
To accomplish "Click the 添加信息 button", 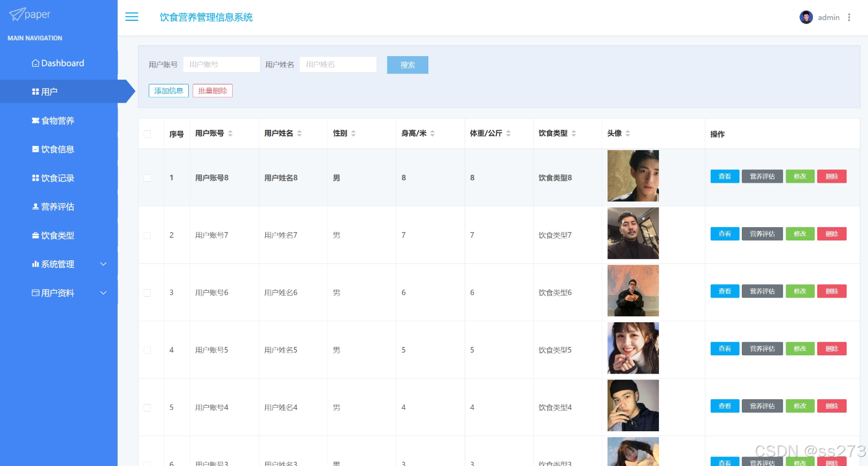I will [x=168, y=91].
